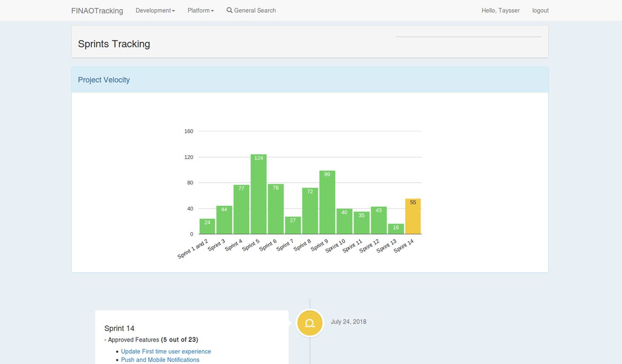This screenshot has height=364, width=622.
Task: Click the Sprint 5 axis label
Action: pyautogui.click(x=251, y=245)
